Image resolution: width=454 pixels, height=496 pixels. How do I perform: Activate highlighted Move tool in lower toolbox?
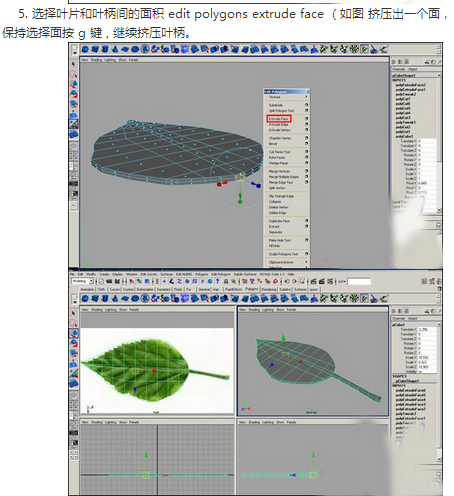pos(74,333)
